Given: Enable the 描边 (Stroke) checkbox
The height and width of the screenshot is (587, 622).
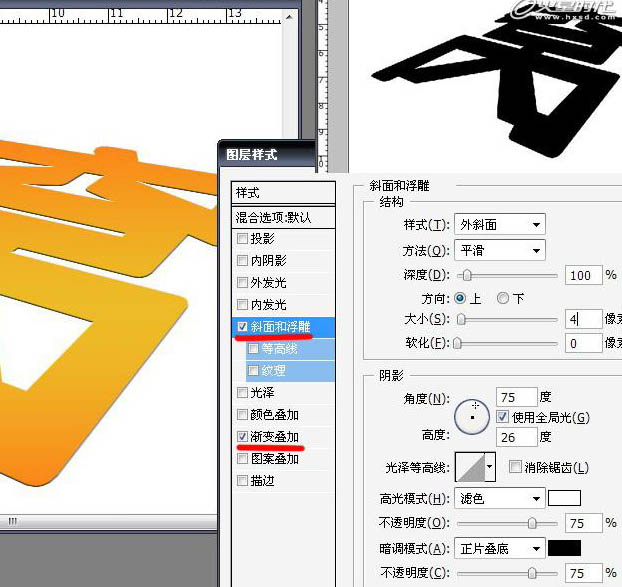Looking at the screenshot, I should tap(243, 481).
